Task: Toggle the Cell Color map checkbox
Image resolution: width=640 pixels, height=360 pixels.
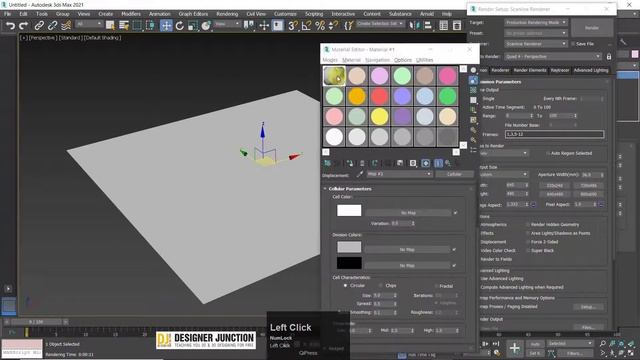Action: tap(455, 213)
